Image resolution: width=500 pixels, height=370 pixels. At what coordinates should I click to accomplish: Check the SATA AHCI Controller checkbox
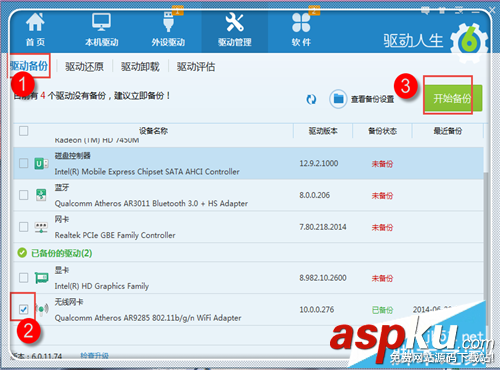tap(24, 163)
